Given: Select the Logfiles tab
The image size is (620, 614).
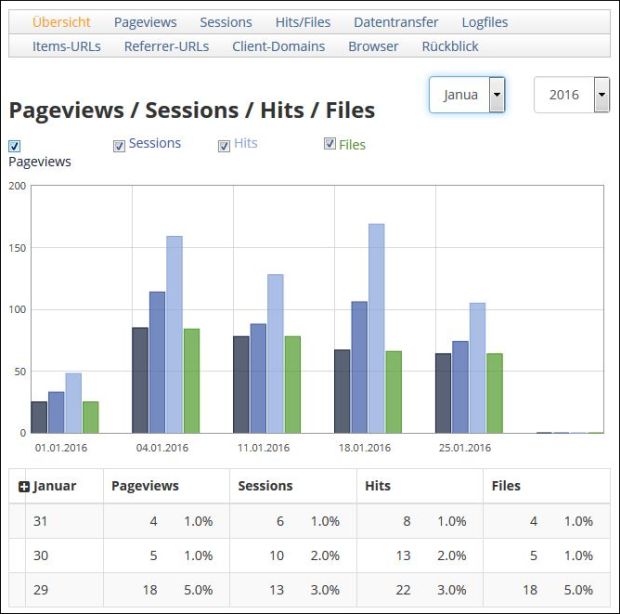Looking at the screenshot, I should click(485, 23).
